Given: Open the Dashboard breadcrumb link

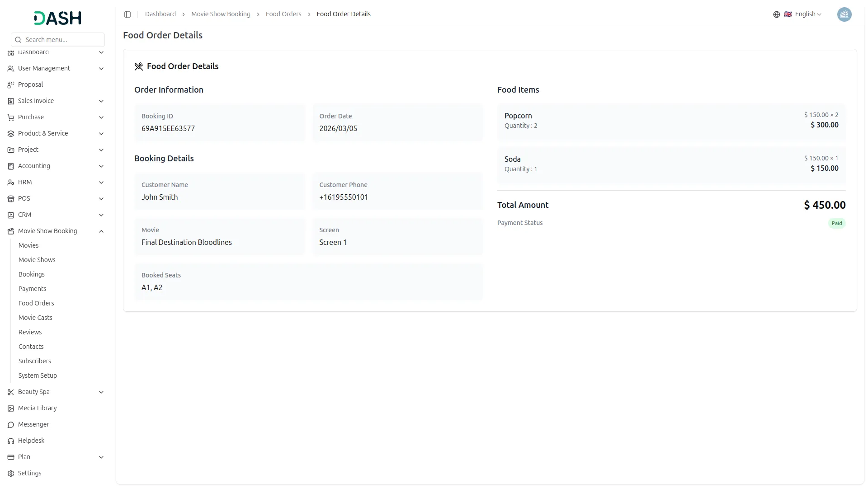Looking at the screenshot, I should pos(160,14).
